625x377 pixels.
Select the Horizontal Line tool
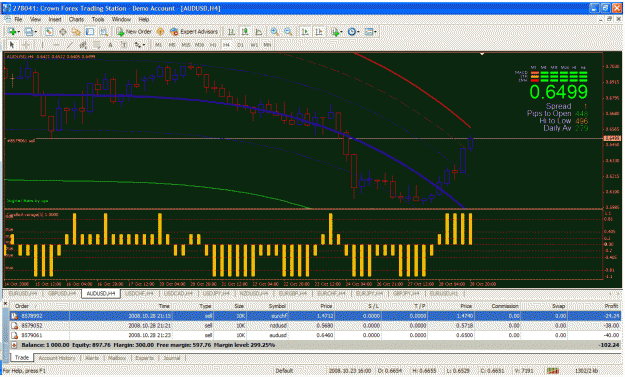click(x=56, y=45)
